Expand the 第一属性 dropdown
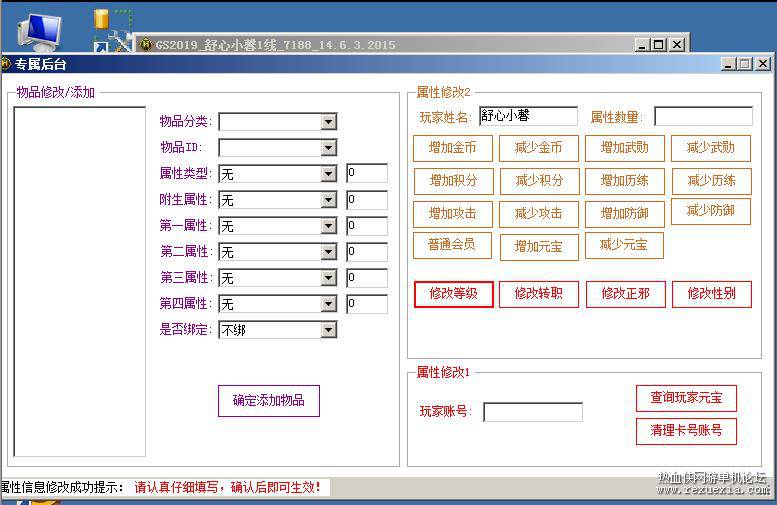 (328, 226)
